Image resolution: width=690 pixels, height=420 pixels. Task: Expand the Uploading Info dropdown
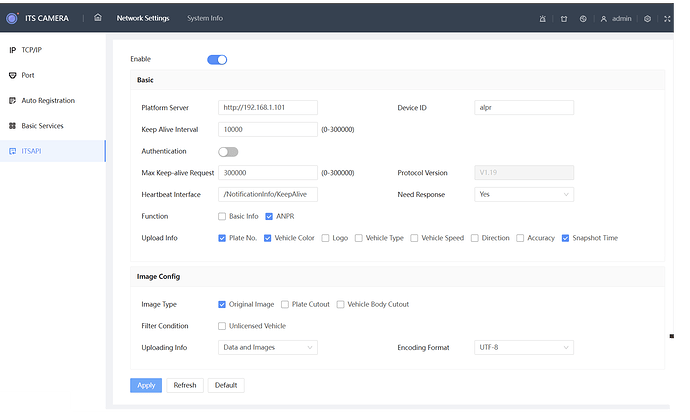tap(268, 347)
